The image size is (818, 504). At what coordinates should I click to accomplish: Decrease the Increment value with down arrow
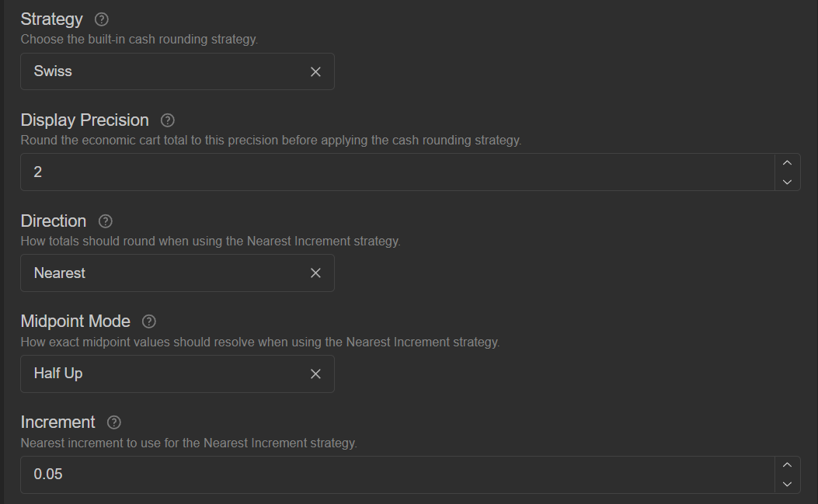tap(787, 484)
